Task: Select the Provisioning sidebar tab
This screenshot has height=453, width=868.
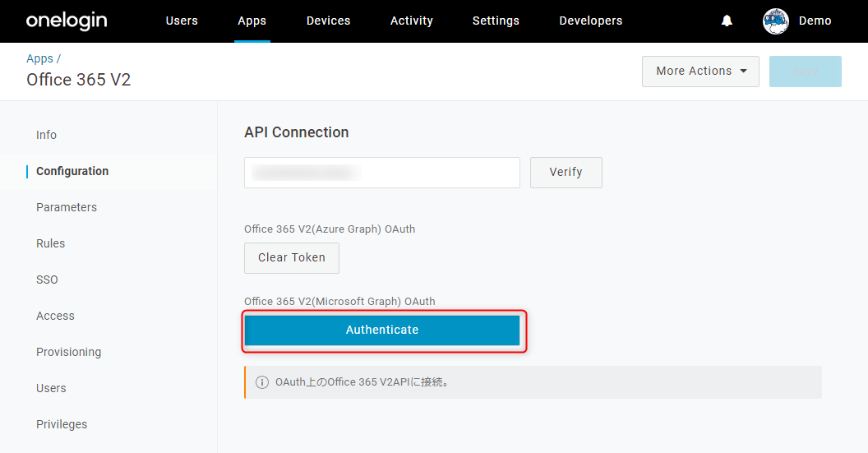Action: [69, 352]
